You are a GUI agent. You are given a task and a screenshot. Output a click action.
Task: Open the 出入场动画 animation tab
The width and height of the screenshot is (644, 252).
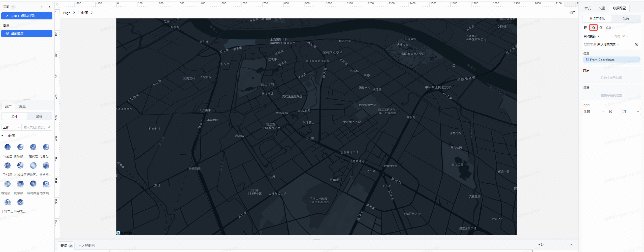coord(86,246)
